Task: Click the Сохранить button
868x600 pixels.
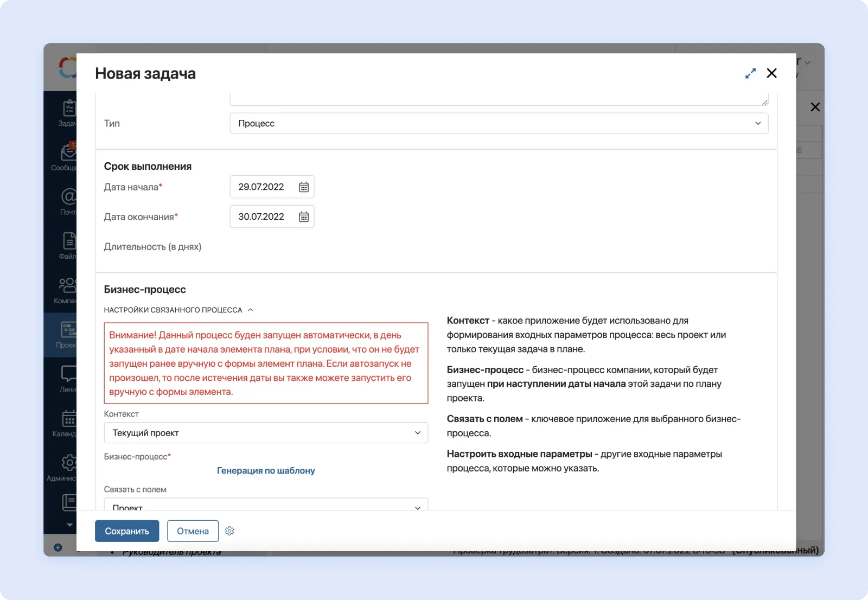Action: [x=127, y=531]
